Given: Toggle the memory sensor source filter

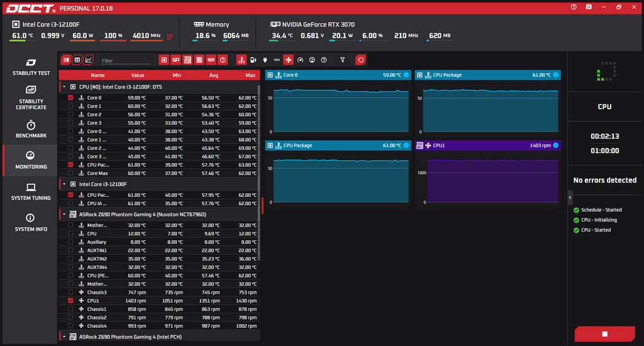Looking at the screenshot, I should click(x=211, y=60).
